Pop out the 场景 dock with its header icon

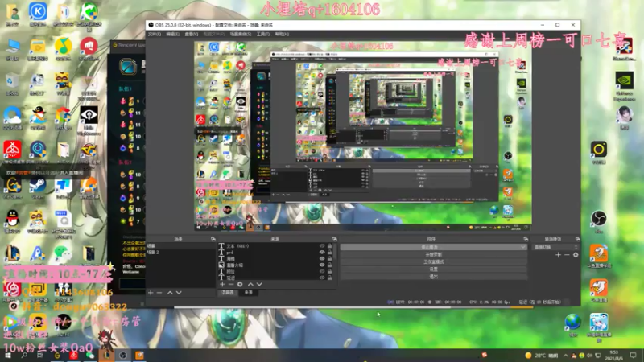click(x=213, y=239)
